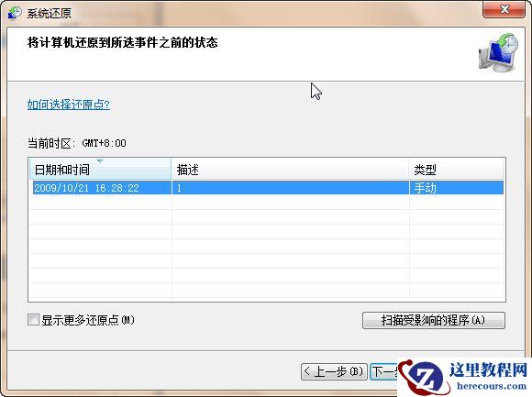Open the '如何选择还原点?' help link
The image size is (532, 397).
tap(69, 105)
